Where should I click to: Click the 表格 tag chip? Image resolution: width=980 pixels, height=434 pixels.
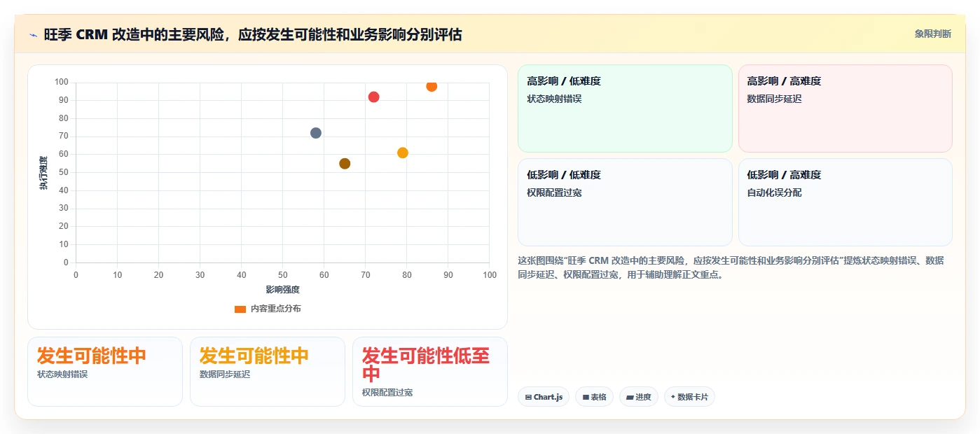coord(594,397)
